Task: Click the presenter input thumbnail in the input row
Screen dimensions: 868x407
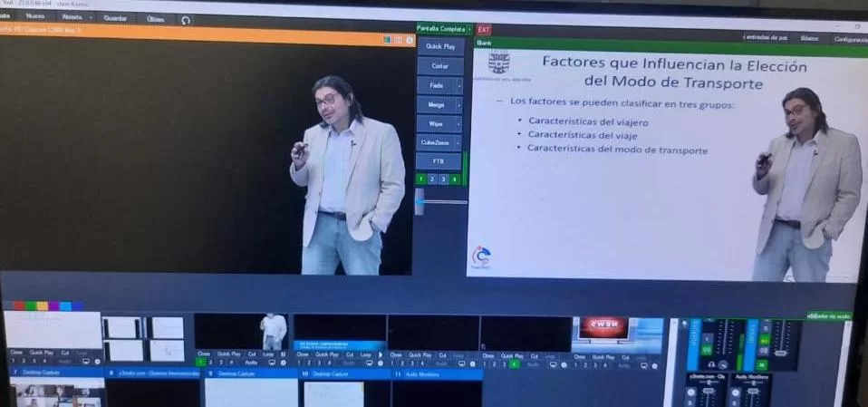Action: [241, 331]
